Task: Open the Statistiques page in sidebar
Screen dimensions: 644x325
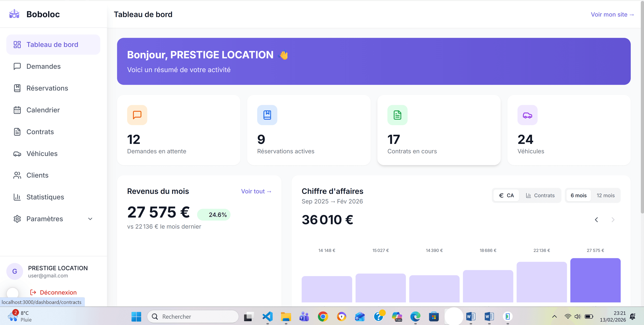Action: tap(45, 197)
